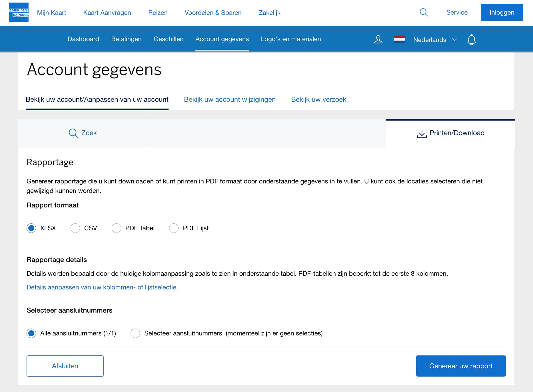Screen dimensions: 533x392
Task: Navigate to Logo's en materialen
Action: coord(291,39)
